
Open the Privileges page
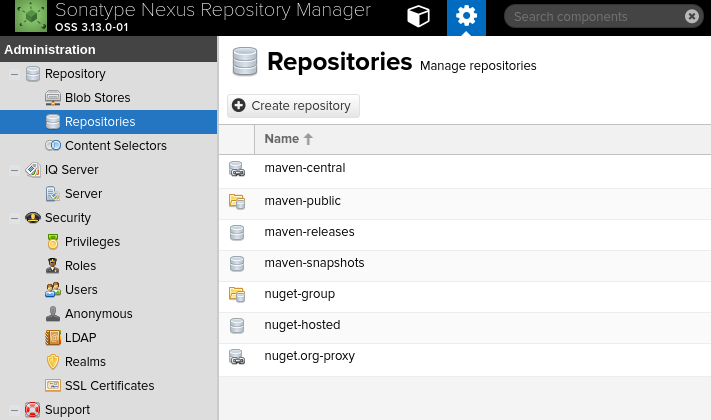point(93,242)
